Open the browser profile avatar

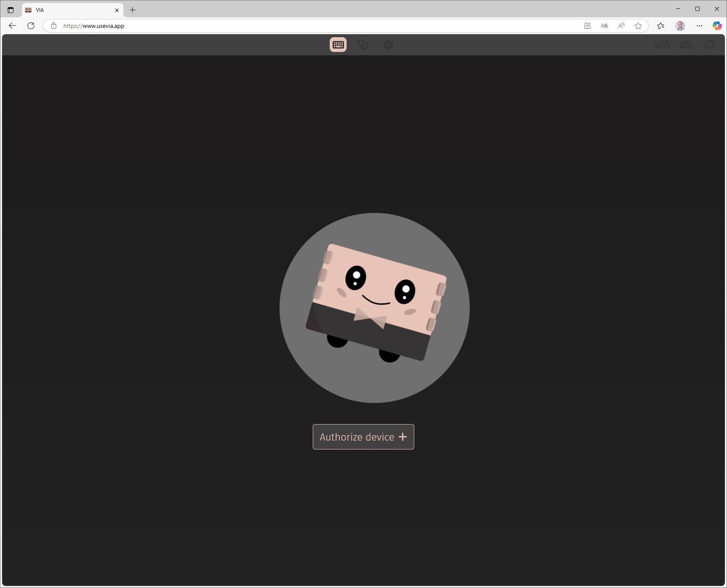tap(680, 26)
